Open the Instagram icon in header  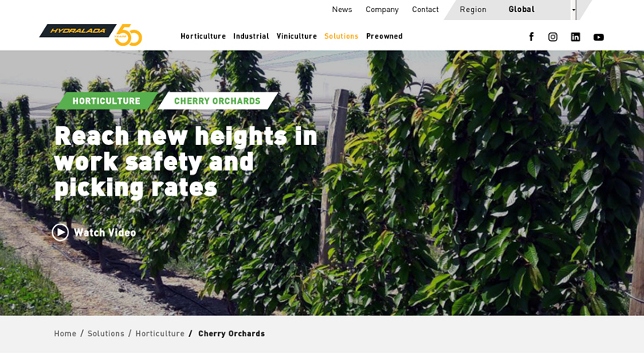tap(553, 37)
